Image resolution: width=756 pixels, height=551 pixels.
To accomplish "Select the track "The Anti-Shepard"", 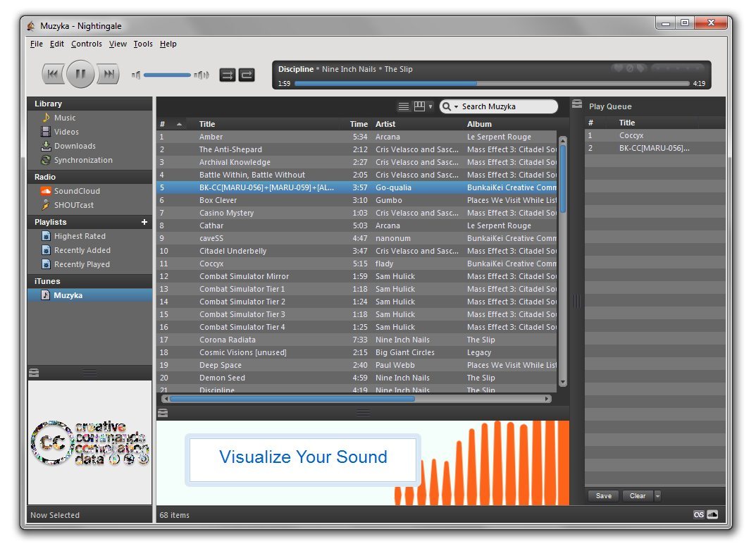I will click(357, 149).
